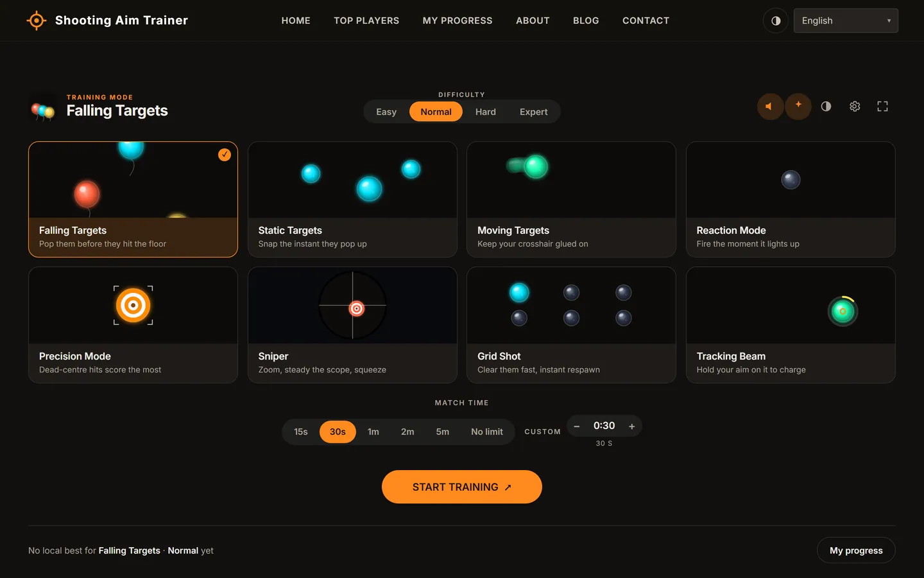Select the Grid Shot mode card
Screen dimensions: 924x578
571,325
